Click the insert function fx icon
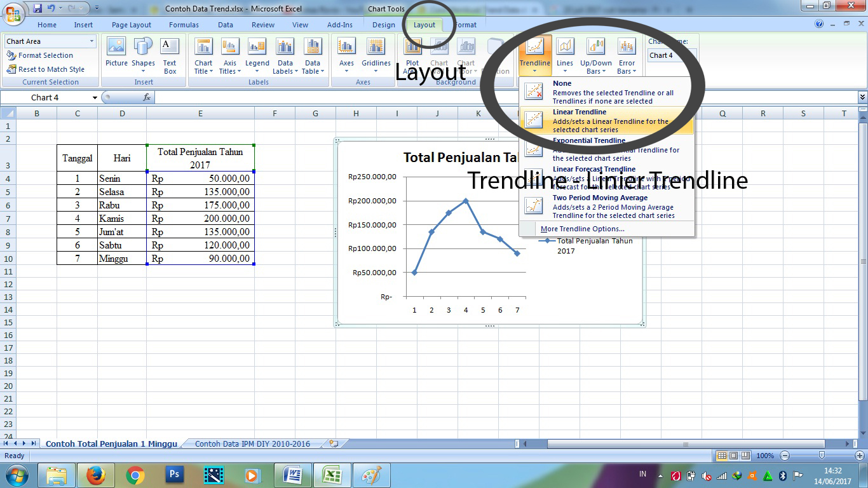Screen dimensions: 868x488 coord(147,97)
